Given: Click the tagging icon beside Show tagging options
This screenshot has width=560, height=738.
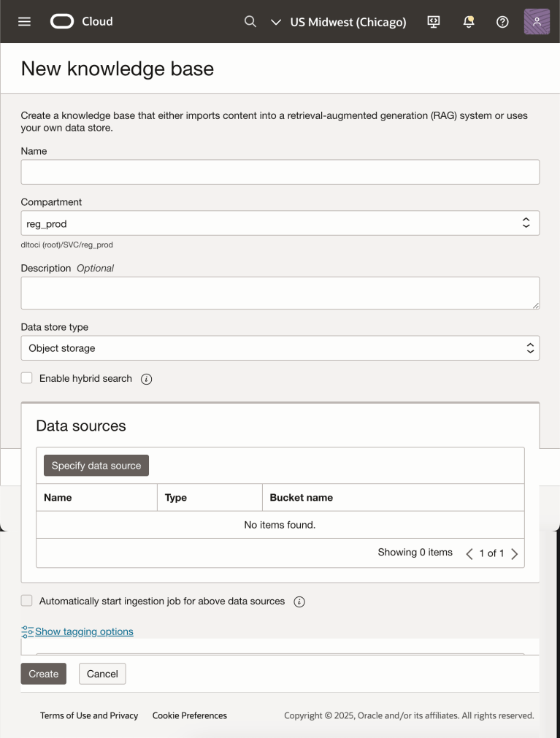Looking at the screenshot, I should tap(27, 631).
